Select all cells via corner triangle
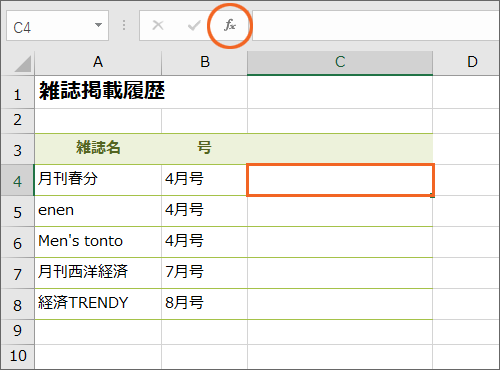 [22, 63]
